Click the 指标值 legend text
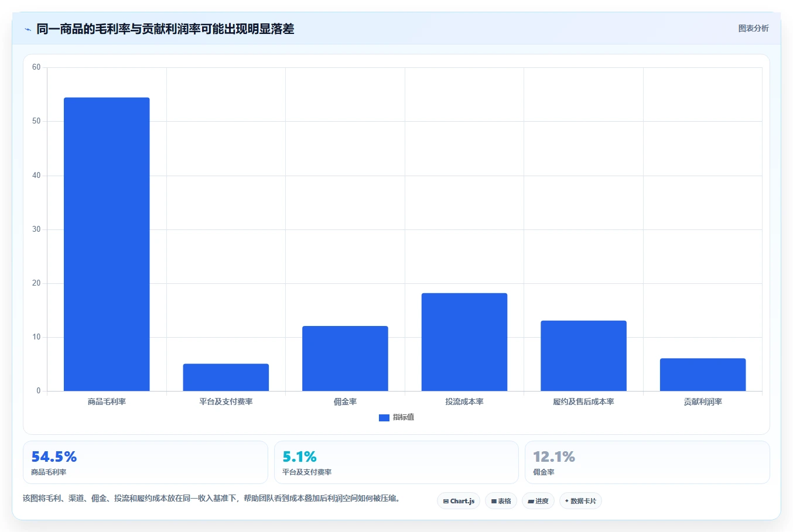Screen dimensions: 793x532 point(404,417)
